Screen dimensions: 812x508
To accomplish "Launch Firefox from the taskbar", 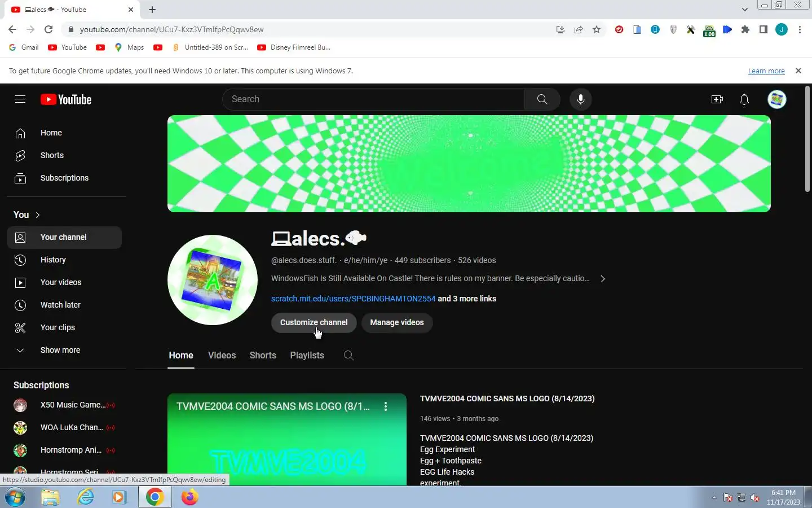I will (189, 497).
